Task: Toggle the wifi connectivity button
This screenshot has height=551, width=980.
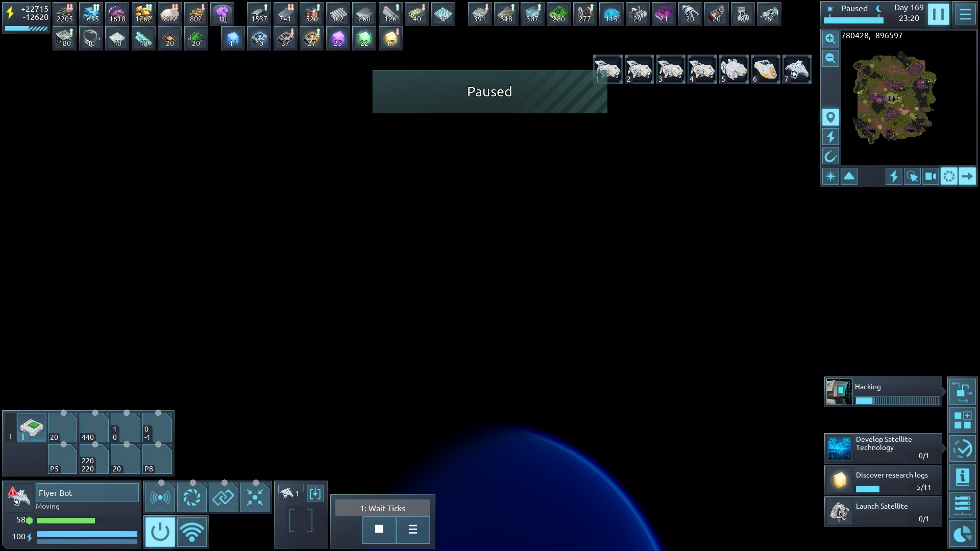Action: point(192,532)
